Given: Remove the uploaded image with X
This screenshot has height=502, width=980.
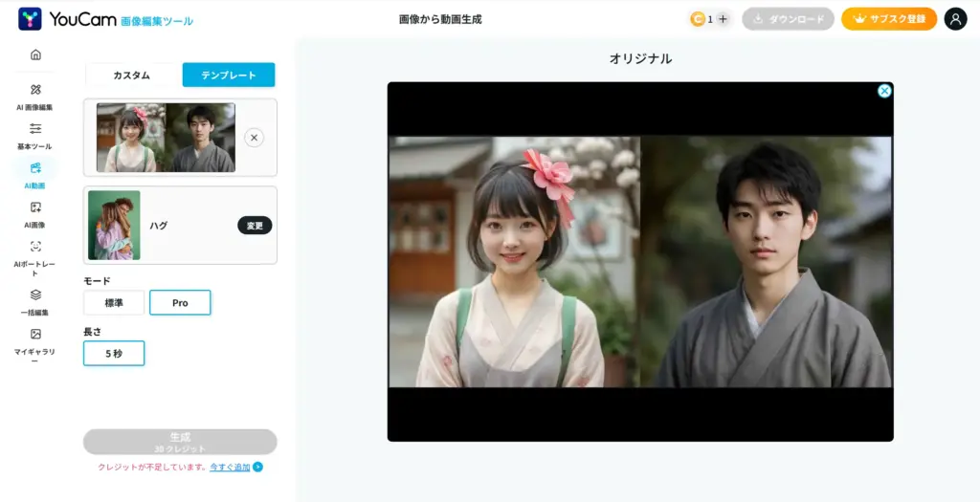Looking at the screenshot, I should click(x=254, y=138).
